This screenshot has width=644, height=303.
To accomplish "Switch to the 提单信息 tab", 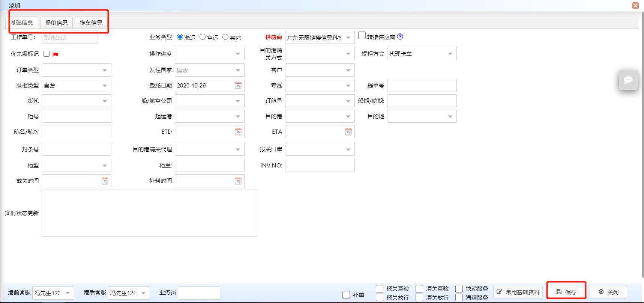I will 56,23.
